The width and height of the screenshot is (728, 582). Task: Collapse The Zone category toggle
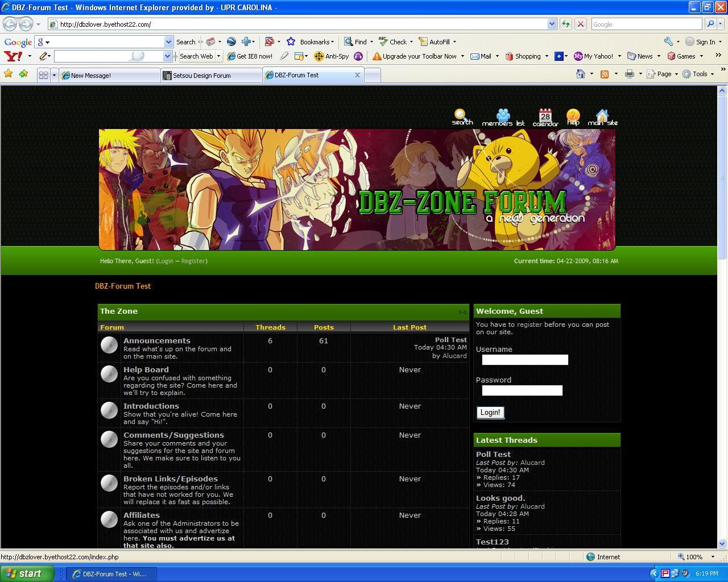[462, 311]
